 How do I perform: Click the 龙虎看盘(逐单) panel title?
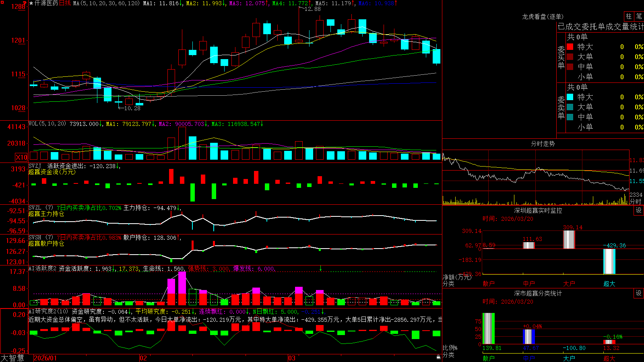click(543, 16)
